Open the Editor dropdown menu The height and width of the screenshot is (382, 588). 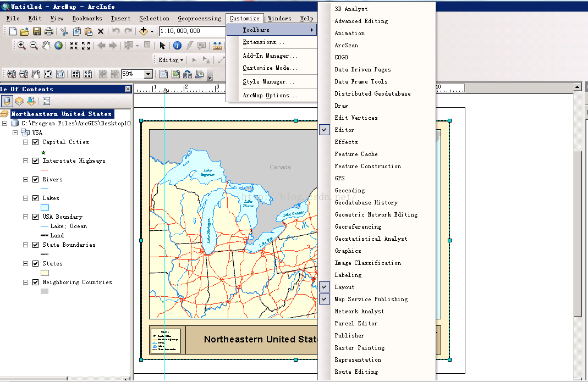pos(171,60)
